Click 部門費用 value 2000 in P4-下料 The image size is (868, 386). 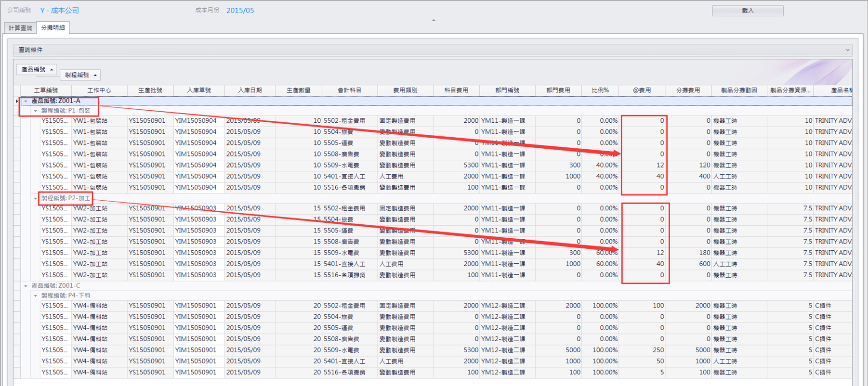click(558, 306)
